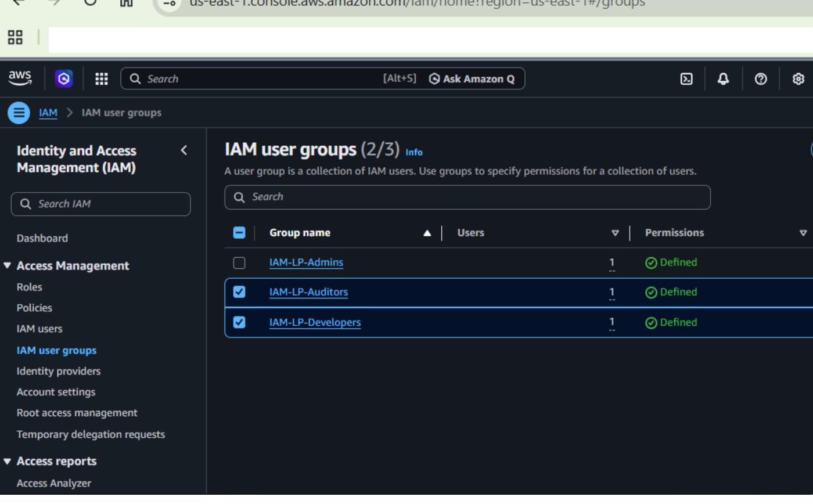The height and width of the screenshot is (504, 813).
Task: Open Access Analyzer in the sidebar
Action: (x=54, y=483)
